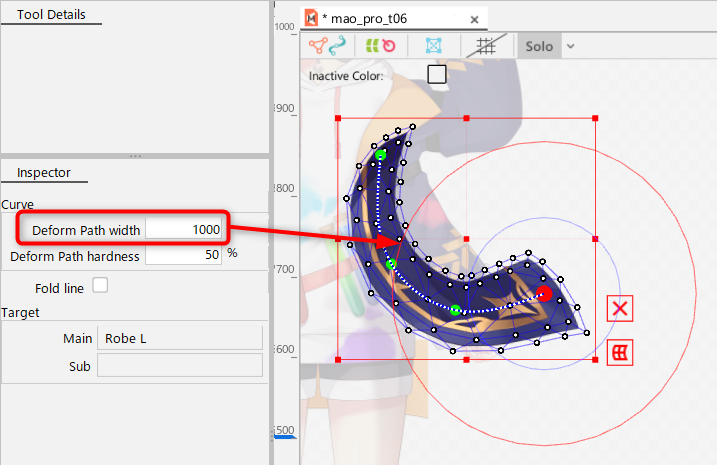
Task: Click the Deform Path width field
Action: point(184,230)
